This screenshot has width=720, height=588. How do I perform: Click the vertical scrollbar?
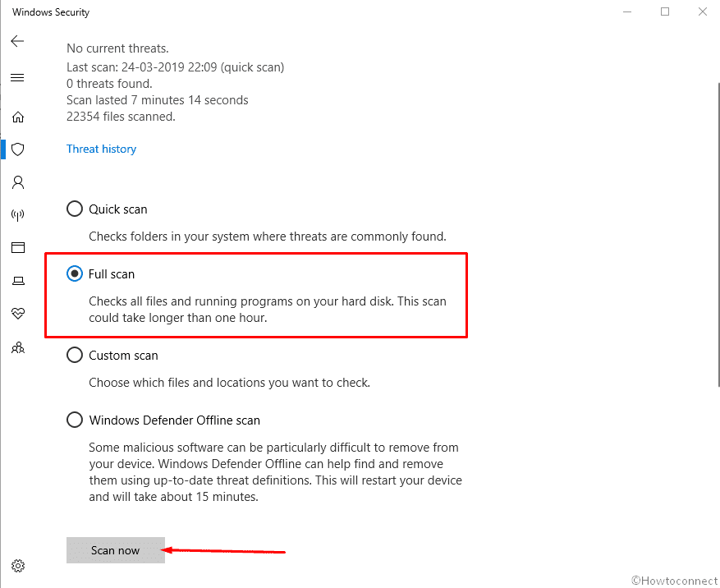click(x=718, y=234)
